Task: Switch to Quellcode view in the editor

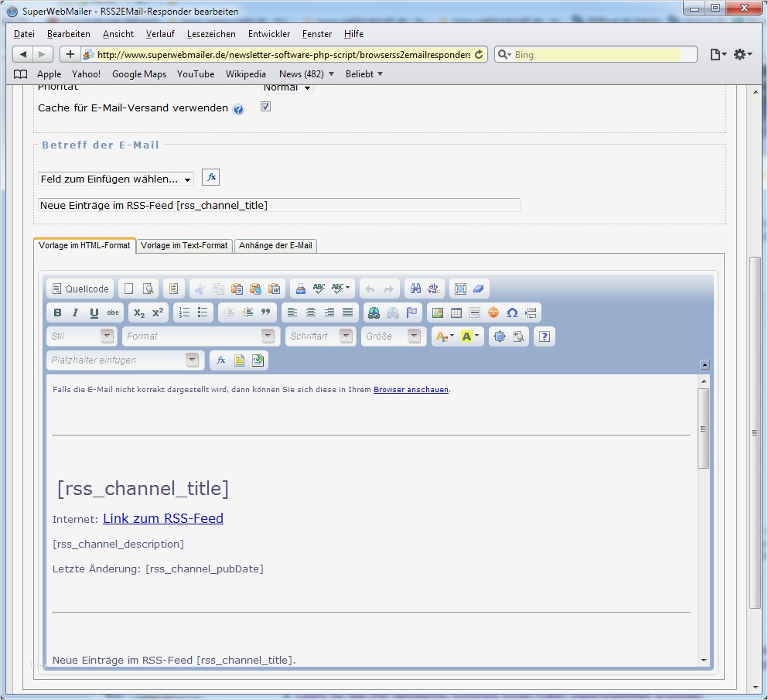Action: coord(79,289)
